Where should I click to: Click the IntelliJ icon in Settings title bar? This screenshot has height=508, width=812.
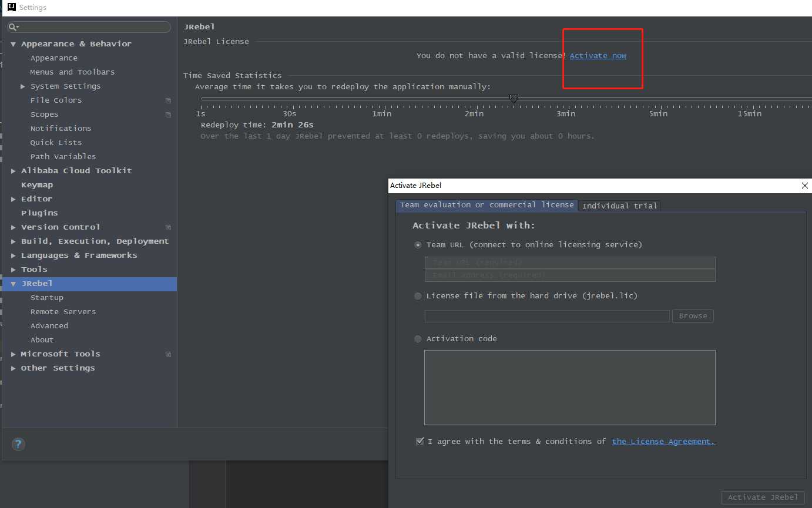point(11,7)
